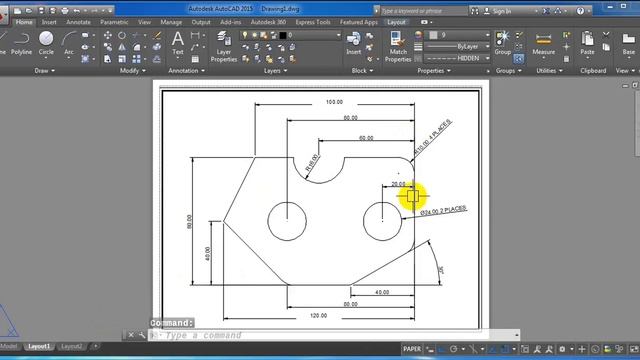Click the Table icon in Annotation panel
Screen dimensions: 640x360
pyautogui.click(x=195, y=59)
